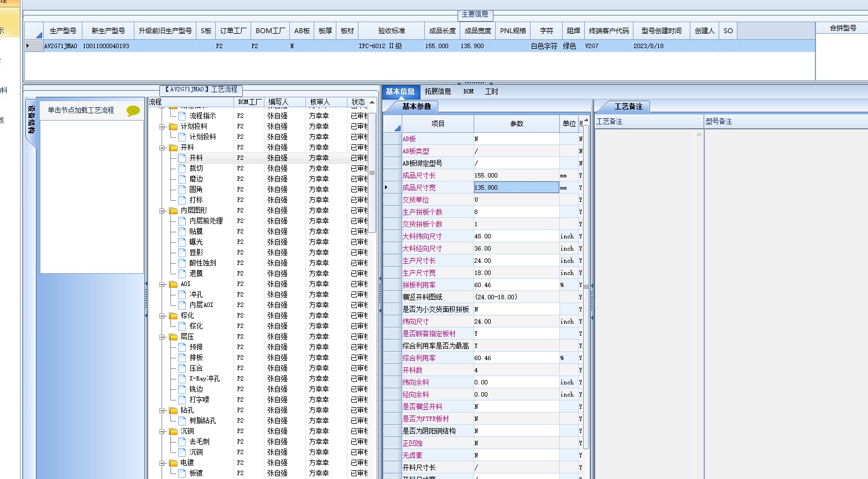Collapse the 开料 folder node
Viewport: 868px width, 479px height.
[163, 148]
